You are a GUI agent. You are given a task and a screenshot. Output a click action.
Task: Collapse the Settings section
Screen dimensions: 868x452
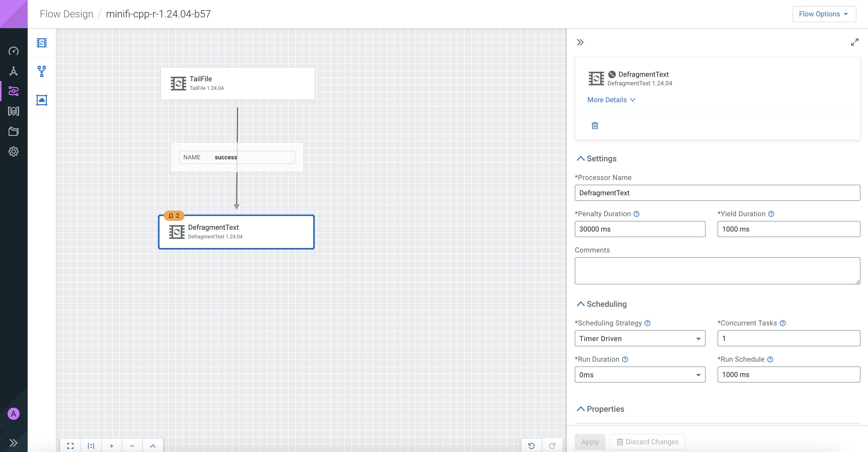click(x=581, y=159)
